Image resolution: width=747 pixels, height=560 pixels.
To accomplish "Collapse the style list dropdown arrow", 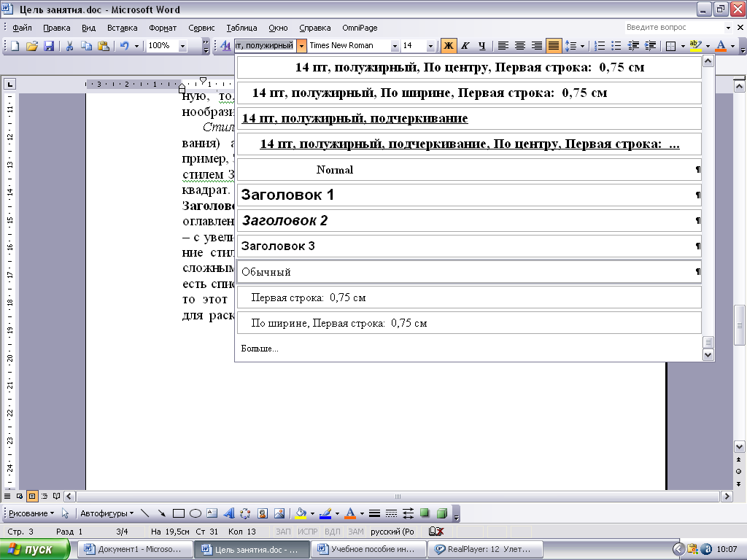I will (301, 46).
